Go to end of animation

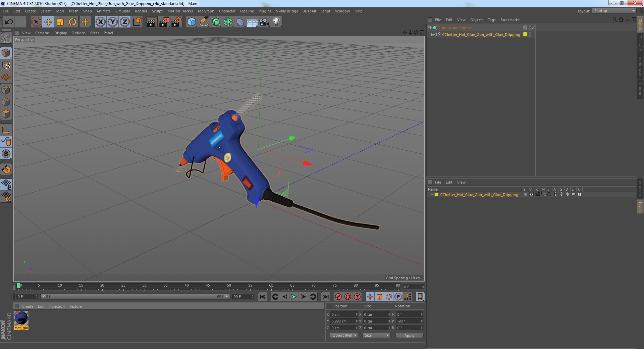pyautogui.click(x=325, y=297)
